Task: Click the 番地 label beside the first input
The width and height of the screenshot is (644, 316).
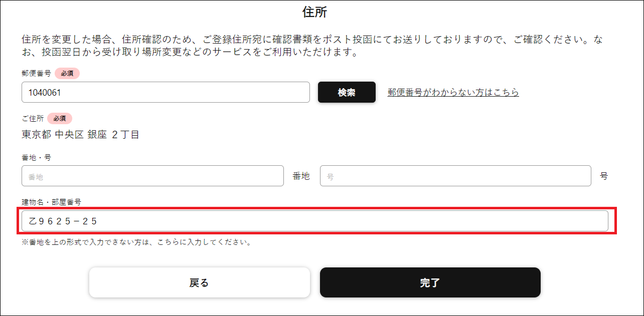Action: (301, 176)
